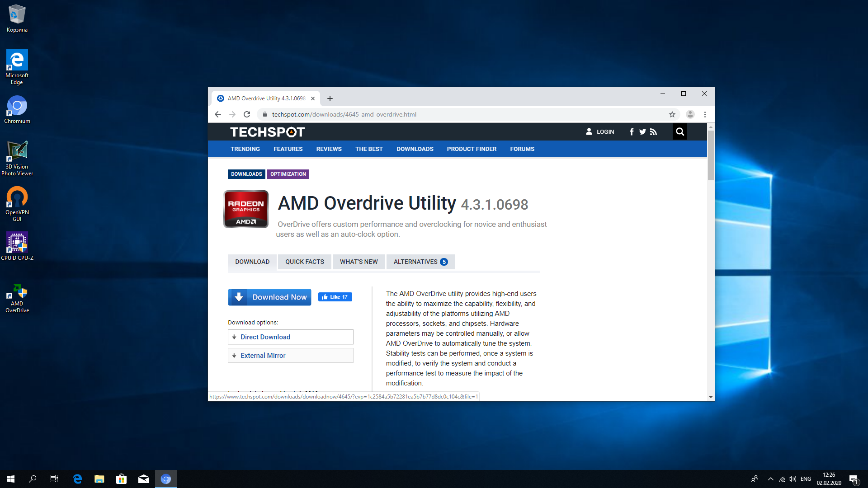Open Task View on the taskbar
This screenshot has width=868, height=488.
pyautogui.click(x=54, y=479)
